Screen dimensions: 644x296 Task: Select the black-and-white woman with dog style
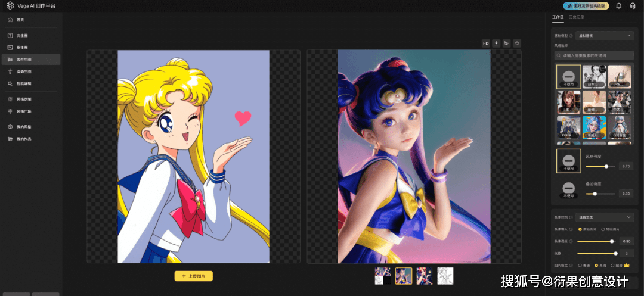click(594, 77)
